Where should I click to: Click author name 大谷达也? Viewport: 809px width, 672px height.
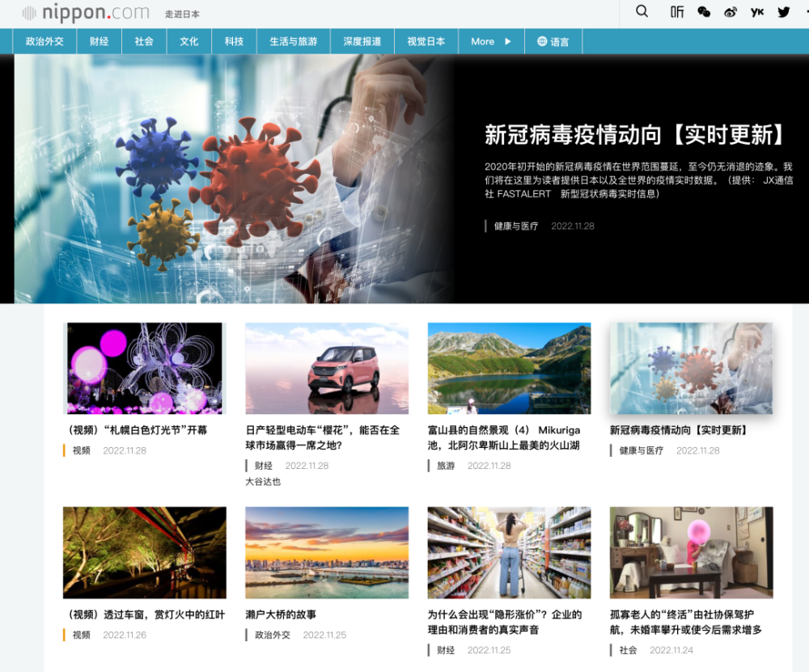pyautogui.click(x=263, y=481)
